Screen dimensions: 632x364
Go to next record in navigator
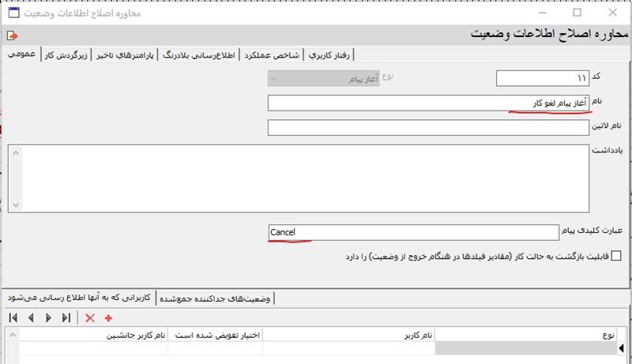(x=48, y=317)
